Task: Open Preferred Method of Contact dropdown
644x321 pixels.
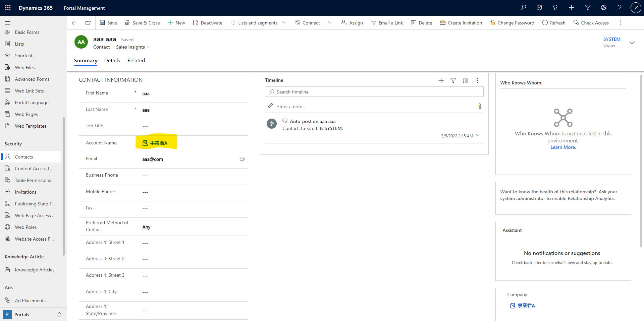Action: coord(195,227)
